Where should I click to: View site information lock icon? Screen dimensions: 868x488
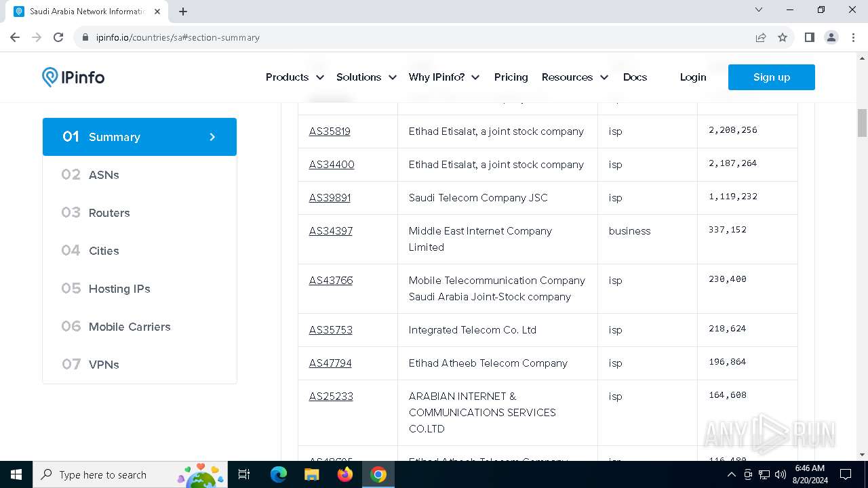pyautogui.click(x=85, y=38)
